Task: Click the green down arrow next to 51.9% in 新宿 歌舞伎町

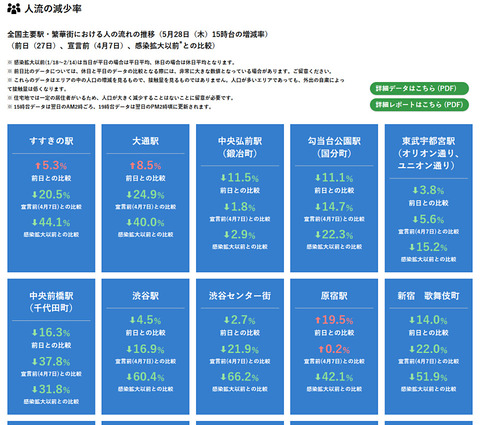Action: point(412,377)
